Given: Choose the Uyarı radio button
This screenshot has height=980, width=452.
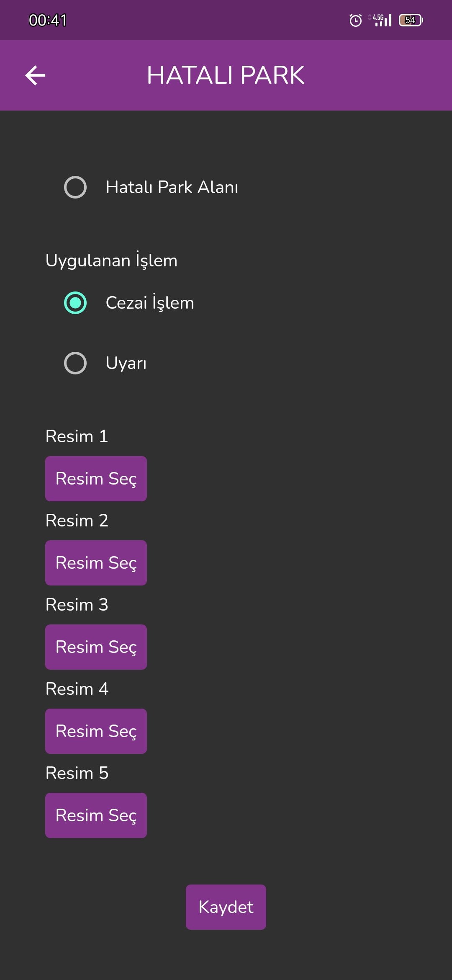Looking at the screenshot, I should coord(75,363).
